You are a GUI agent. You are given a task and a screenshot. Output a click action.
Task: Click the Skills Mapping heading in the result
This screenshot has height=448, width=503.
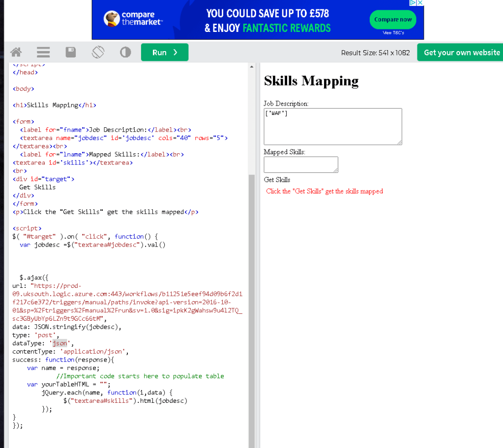[x=311, y=81]
